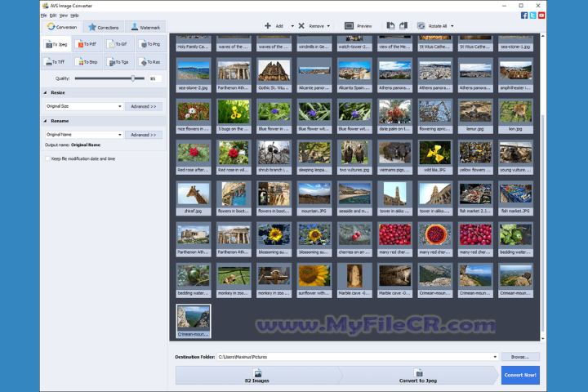Image resolution: width=588 pixels, height=392 pixels.
Task: Select the amphitheater thumbnail
Action: click(515, 75)
